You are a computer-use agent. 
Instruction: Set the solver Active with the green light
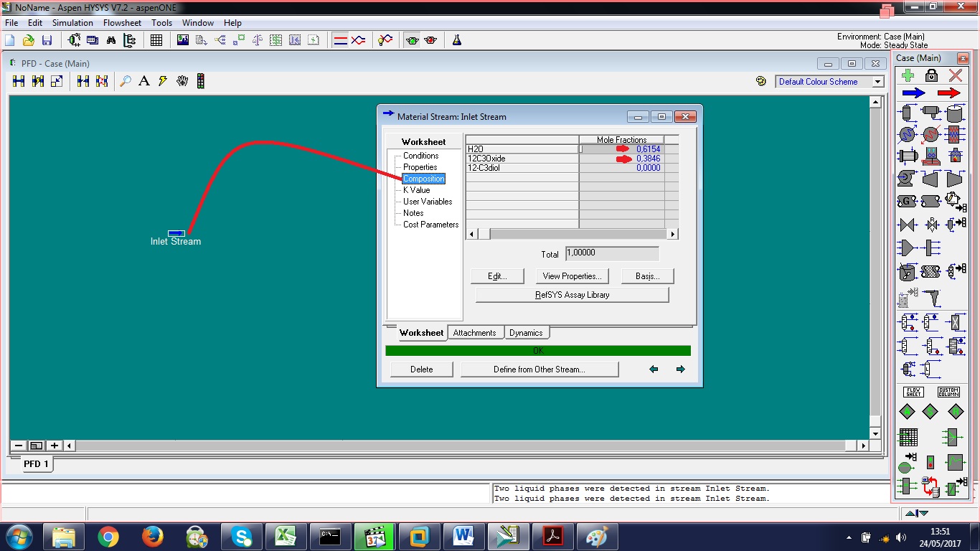point(413,39)
